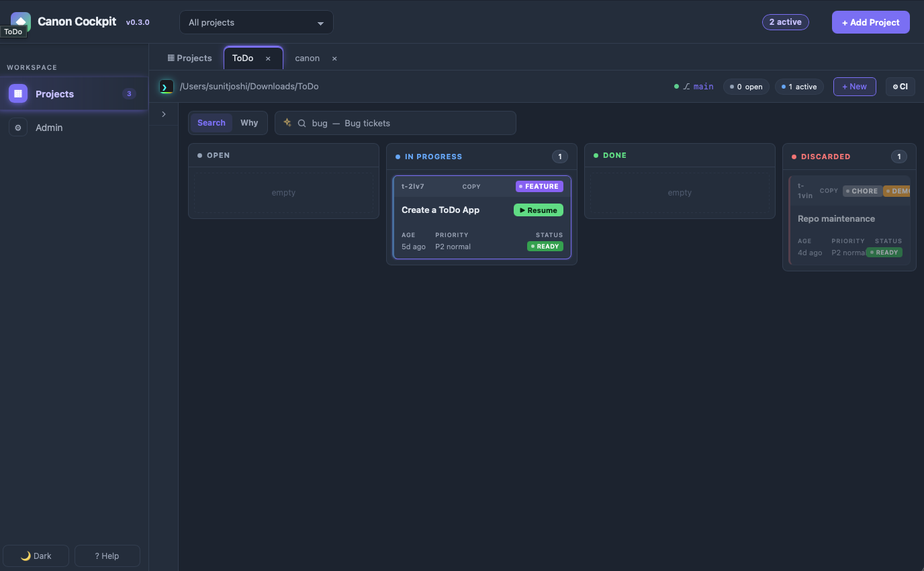Copy the t-2lv7 ticket ID

tap(471, 187)
